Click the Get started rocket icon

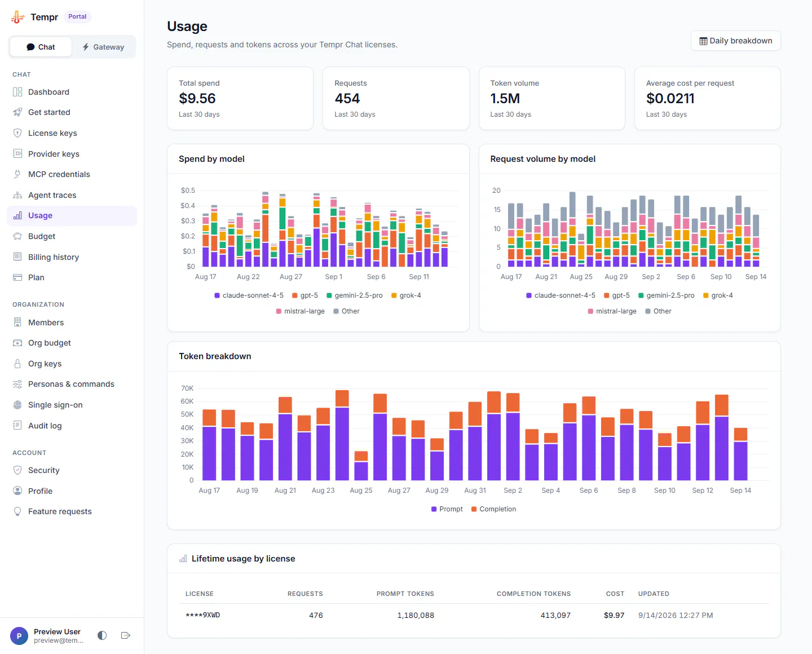pos(17,112)
